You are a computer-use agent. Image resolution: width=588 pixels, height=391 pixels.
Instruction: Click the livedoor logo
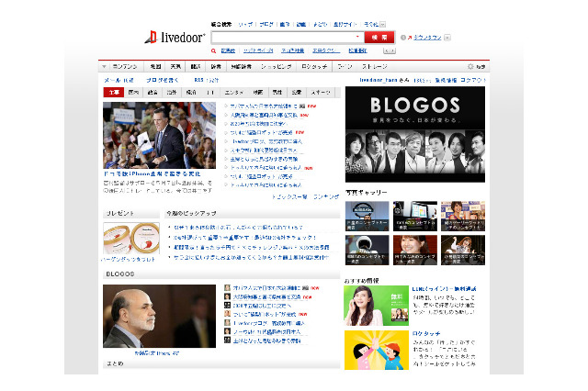(175, 37)
